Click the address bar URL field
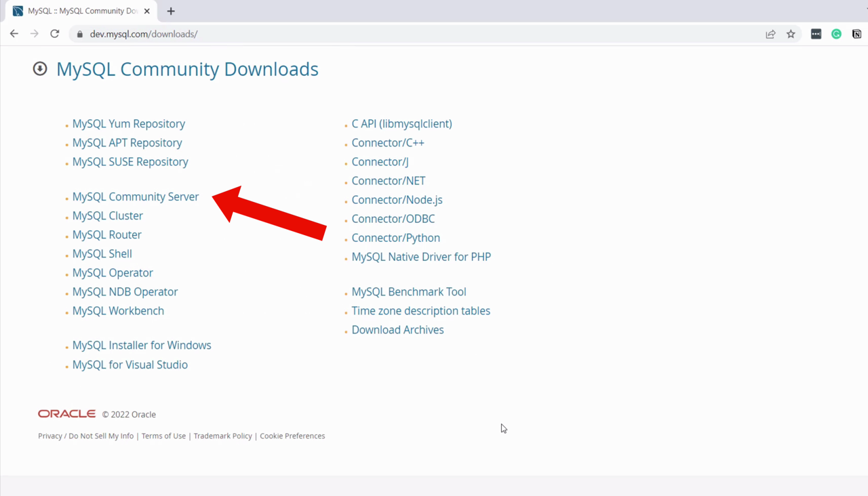 click(x=407, y=34)
